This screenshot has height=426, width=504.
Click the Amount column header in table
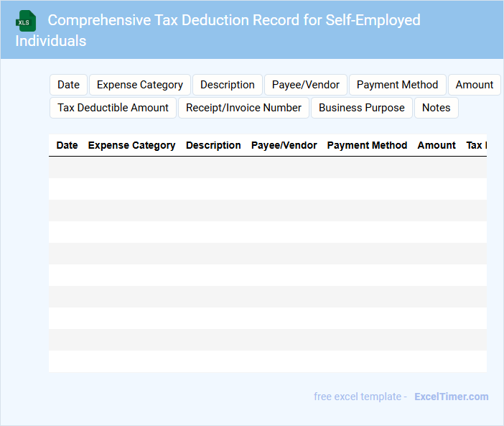[x=437, y=145]
